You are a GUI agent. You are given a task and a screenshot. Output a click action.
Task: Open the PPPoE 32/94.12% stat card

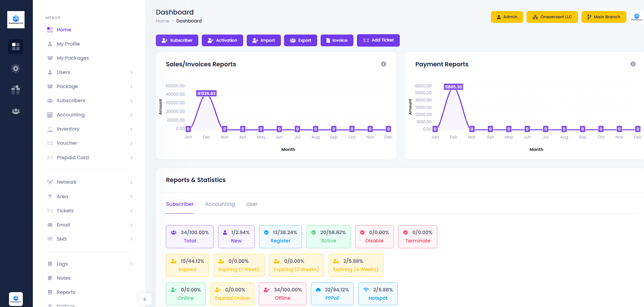point(332,294)
